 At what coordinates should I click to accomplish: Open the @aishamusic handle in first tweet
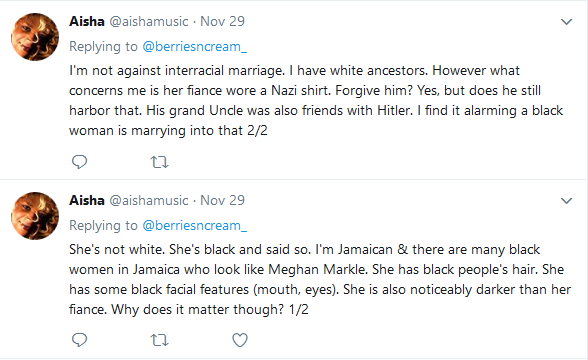pyautogui.click(x=149, y=21)
